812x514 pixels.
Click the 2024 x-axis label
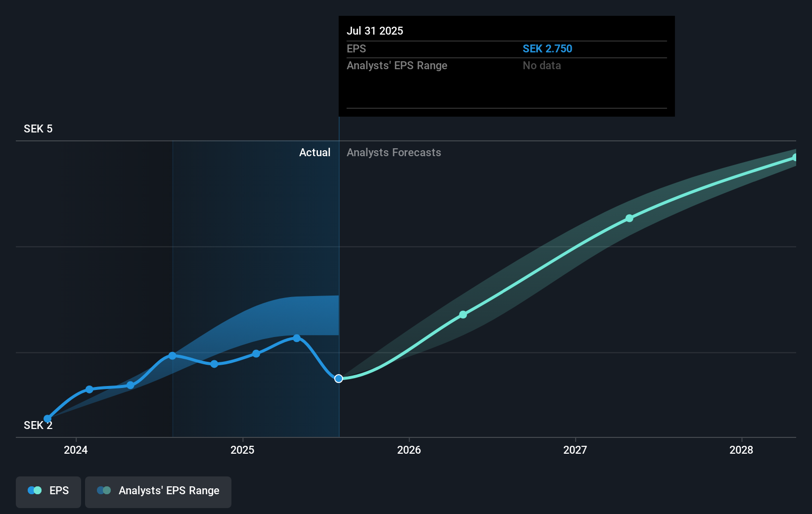pos(76,450)
